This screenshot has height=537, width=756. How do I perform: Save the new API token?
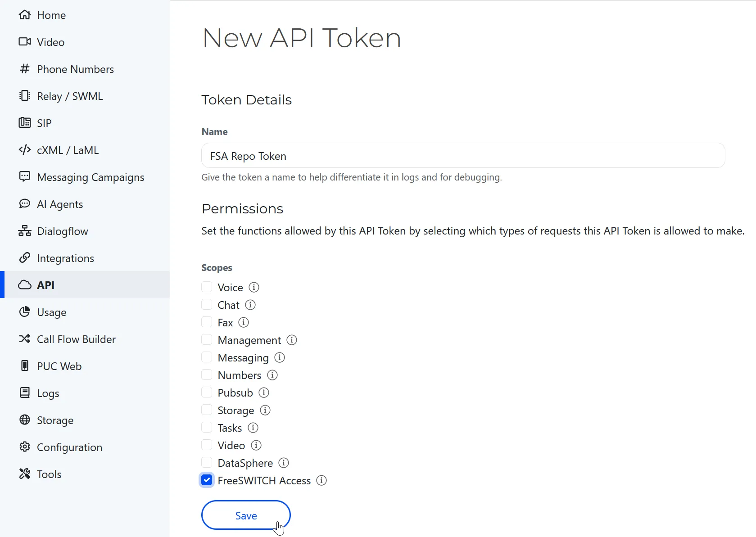click(246, 515)
